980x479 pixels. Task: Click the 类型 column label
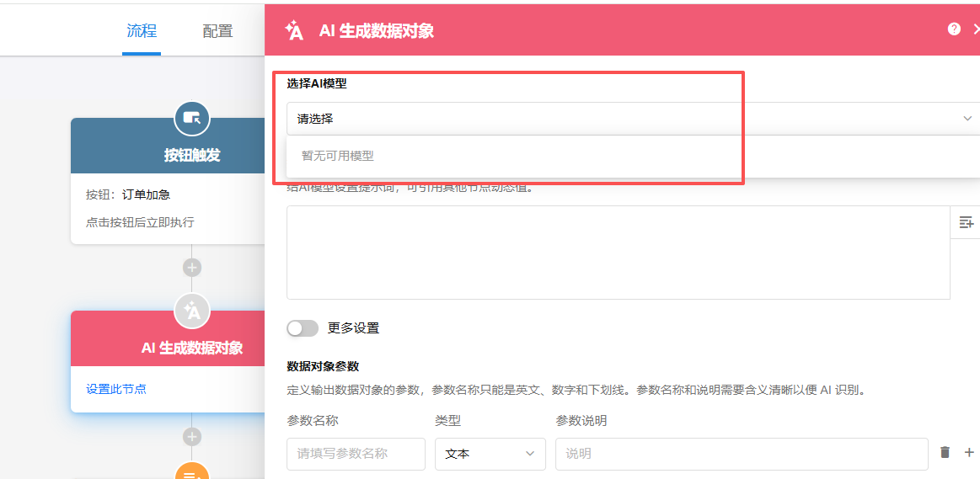448,421
